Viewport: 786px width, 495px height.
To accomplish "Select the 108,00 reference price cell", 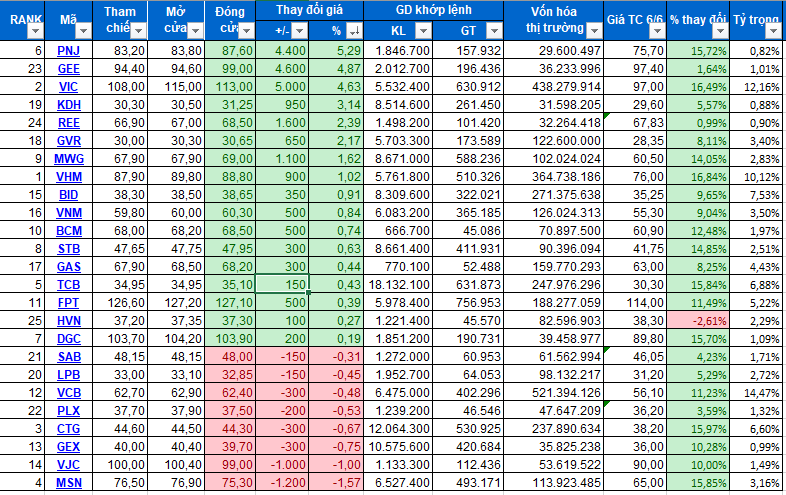I will pyautogui.click(x=119, y=86).
